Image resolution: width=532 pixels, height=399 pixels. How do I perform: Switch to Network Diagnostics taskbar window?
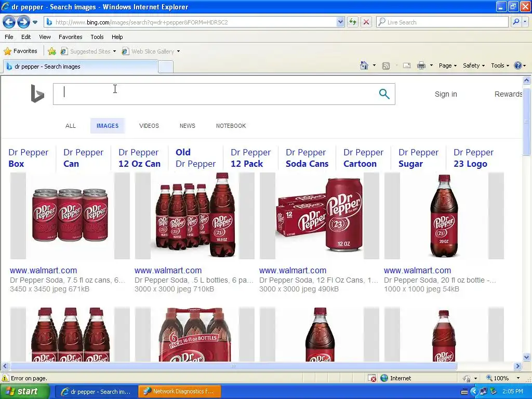[180, 392]
